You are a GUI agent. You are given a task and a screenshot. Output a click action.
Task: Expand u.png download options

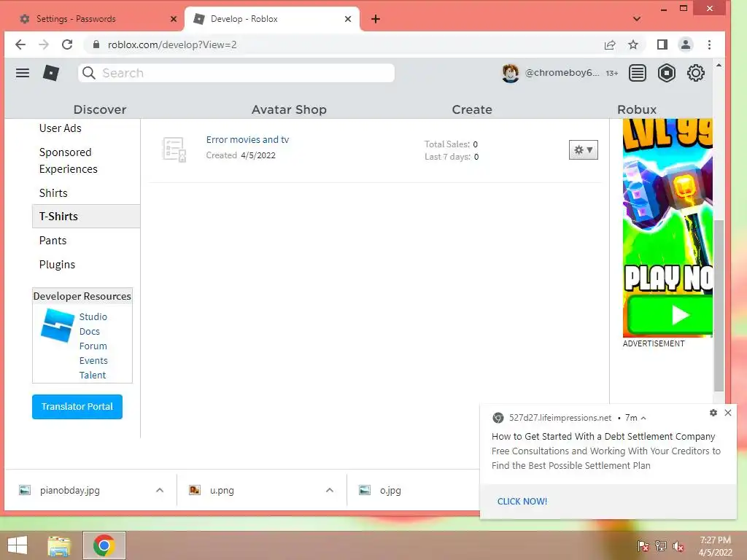(x=330, y=490)
